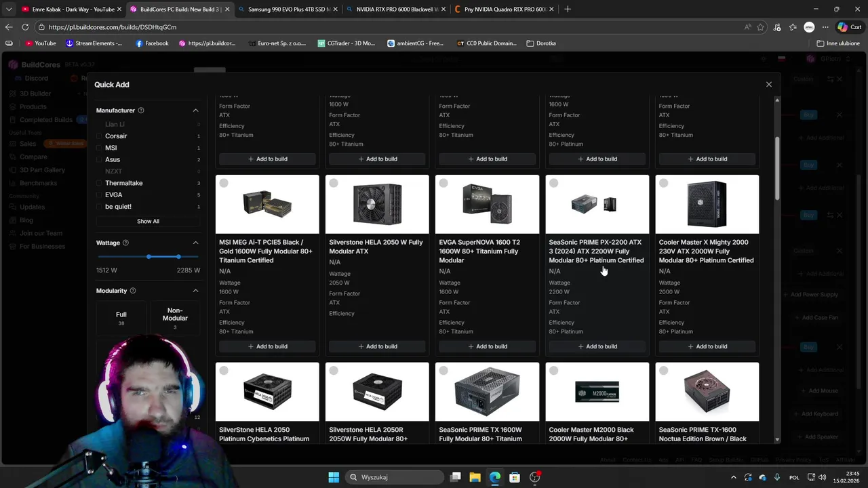Click the Wattage info help icon

[x=125, y=243]
